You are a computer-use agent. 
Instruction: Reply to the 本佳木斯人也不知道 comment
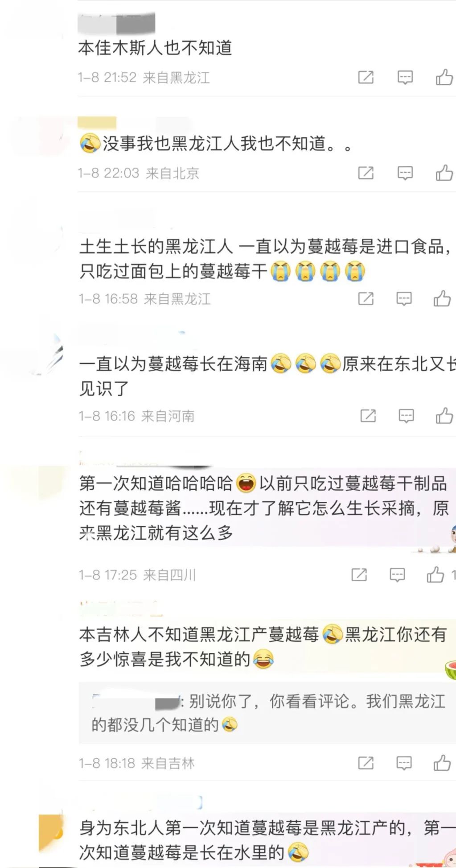[405, 78]
